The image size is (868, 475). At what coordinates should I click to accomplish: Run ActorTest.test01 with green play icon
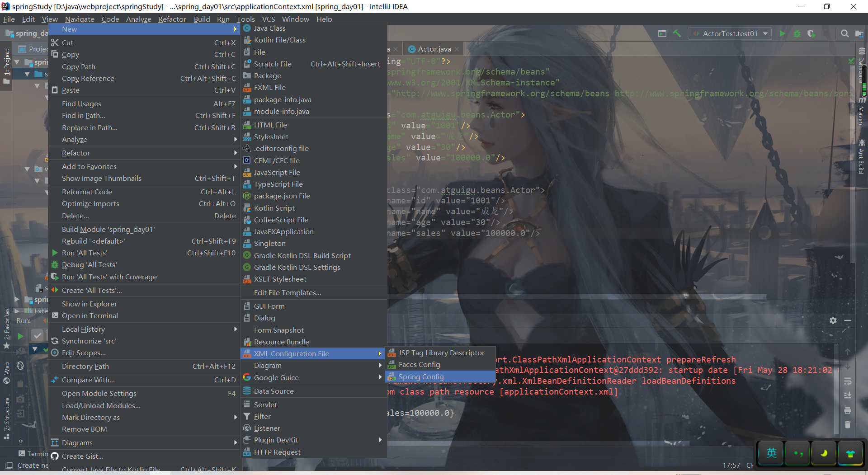point(782,33)
